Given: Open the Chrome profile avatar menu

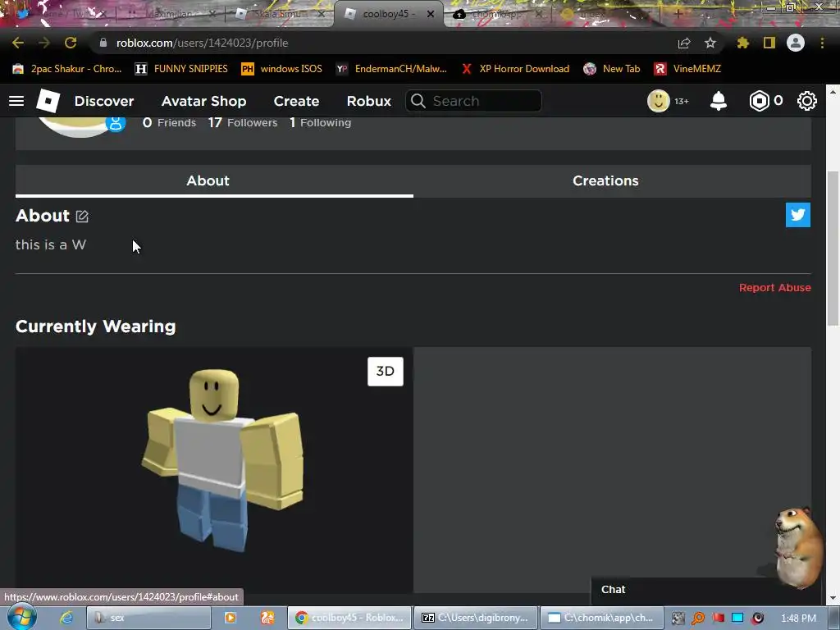Looking at the screenshot, I should click(796, 43).
